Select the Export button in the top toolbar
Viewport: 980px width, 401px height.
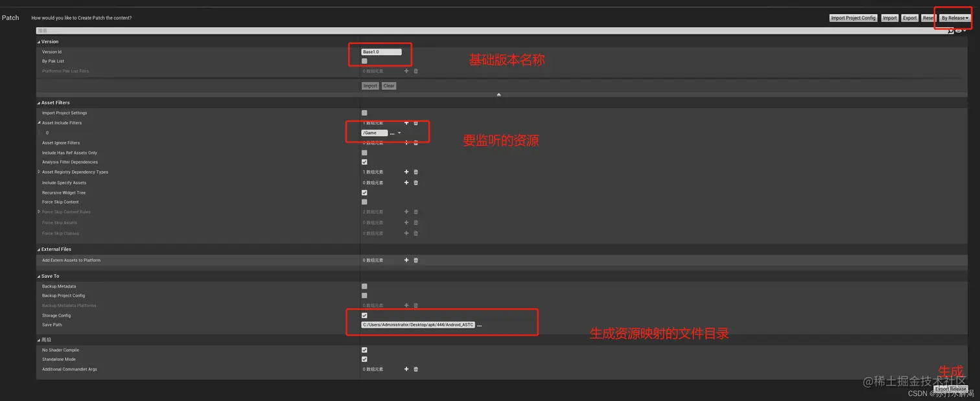(909, 17)
